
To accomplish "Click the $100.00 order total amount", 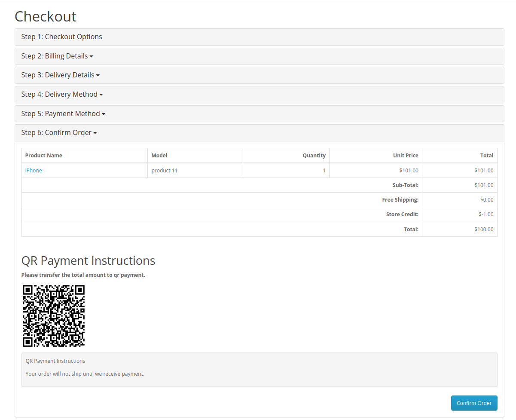I will click(x=484, y=230).
